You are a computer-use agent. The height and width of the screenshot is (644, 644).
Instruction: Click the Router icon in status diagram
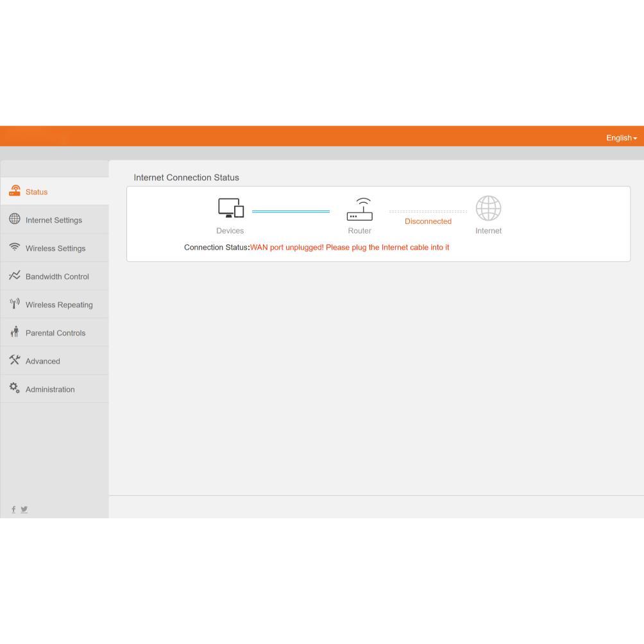360,209
